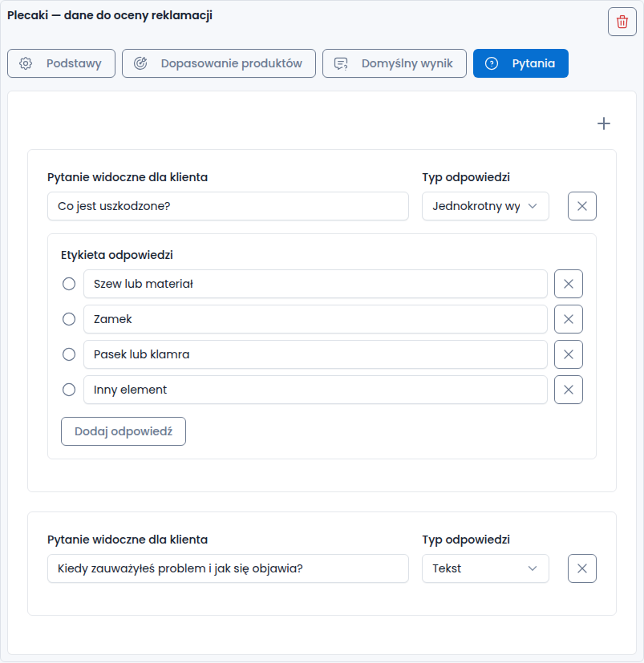
Task: Select the 'Zamek' radio button
Action: point(69,319)
